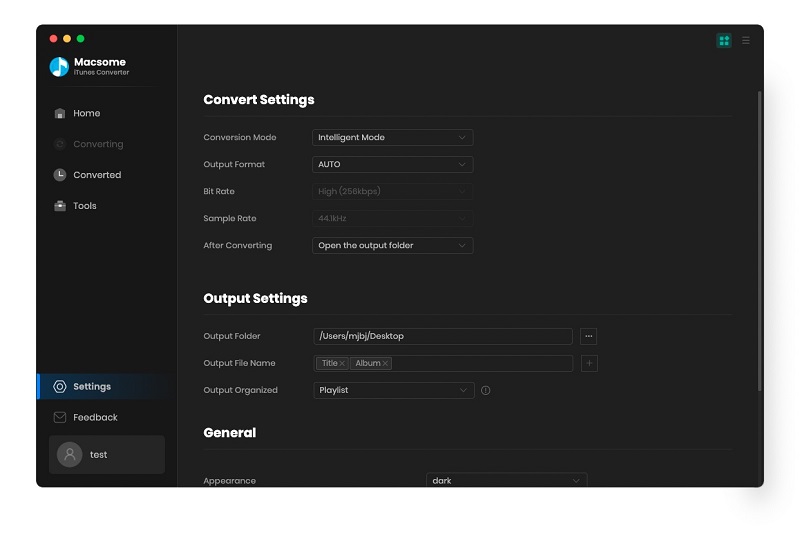Click the Output Format label
Screen dimensions: 800x535
(x=234, y=165)
